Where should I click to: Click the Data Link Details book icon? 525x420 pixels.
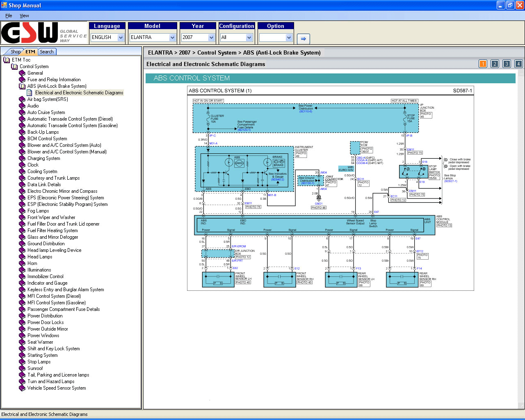[22, 185]
